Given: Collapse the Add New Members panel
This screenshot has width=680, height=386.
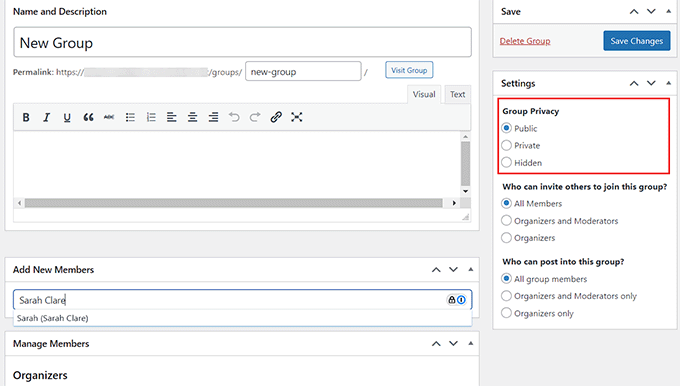Looking at the screenshot, I should pos(471,270).
